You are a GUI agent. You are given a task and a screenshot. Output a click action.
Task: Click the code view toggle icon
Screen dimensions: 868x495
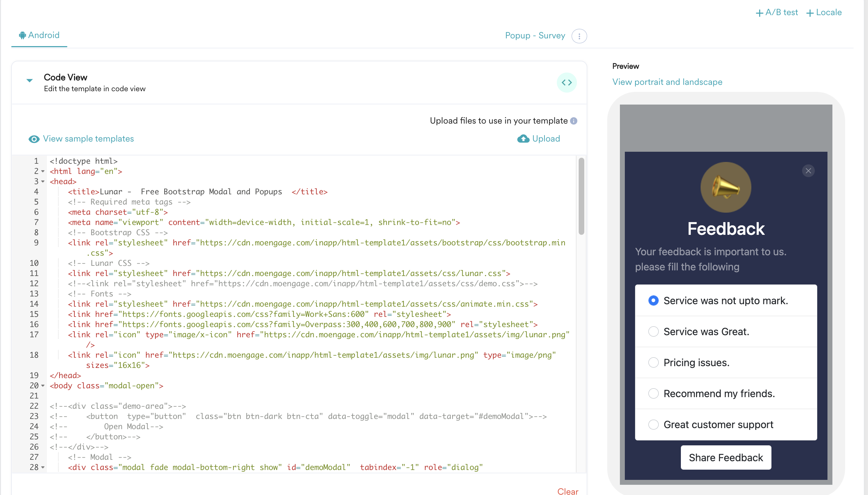[x=567, y=82]
